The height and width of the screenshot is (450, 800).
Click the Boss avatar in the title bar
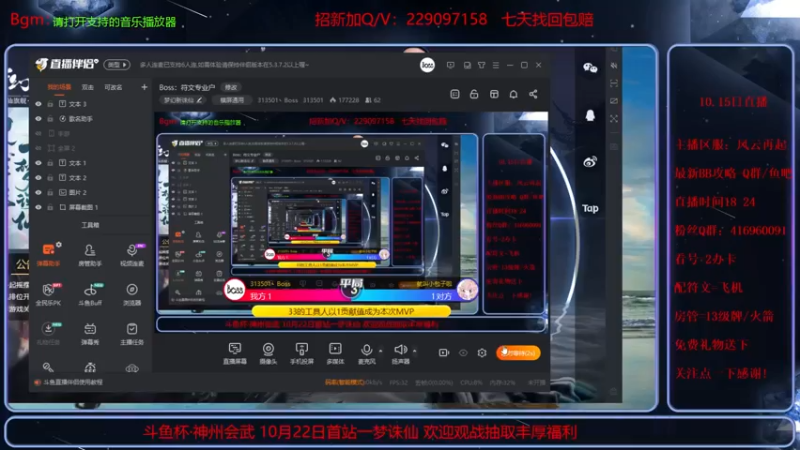[427, 65]
